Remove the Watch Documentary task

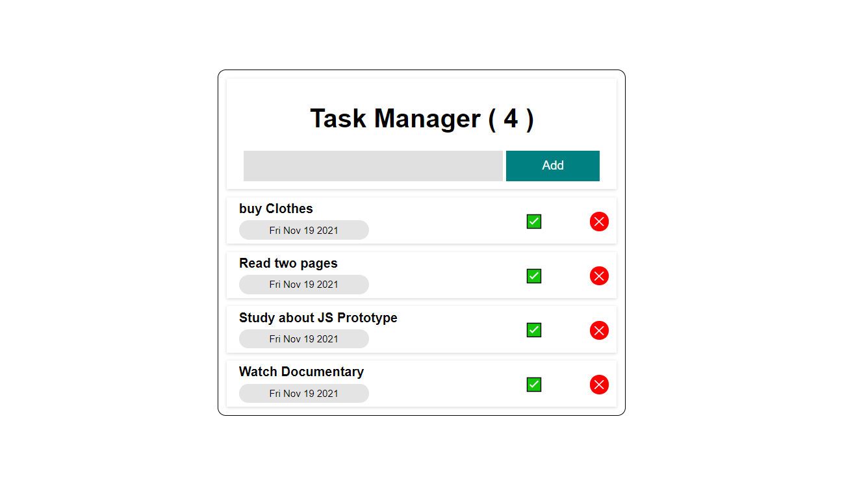point(599,385)
